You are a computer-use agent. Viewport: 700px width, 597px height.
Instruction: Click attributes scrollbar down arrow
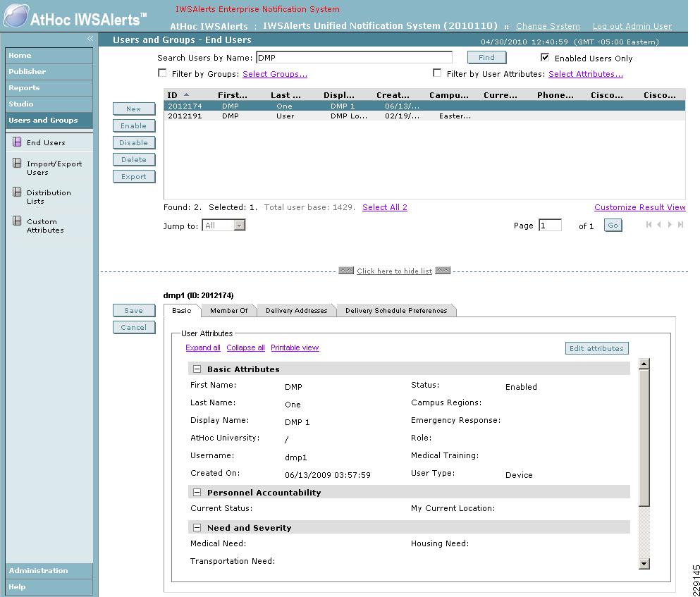644,564
